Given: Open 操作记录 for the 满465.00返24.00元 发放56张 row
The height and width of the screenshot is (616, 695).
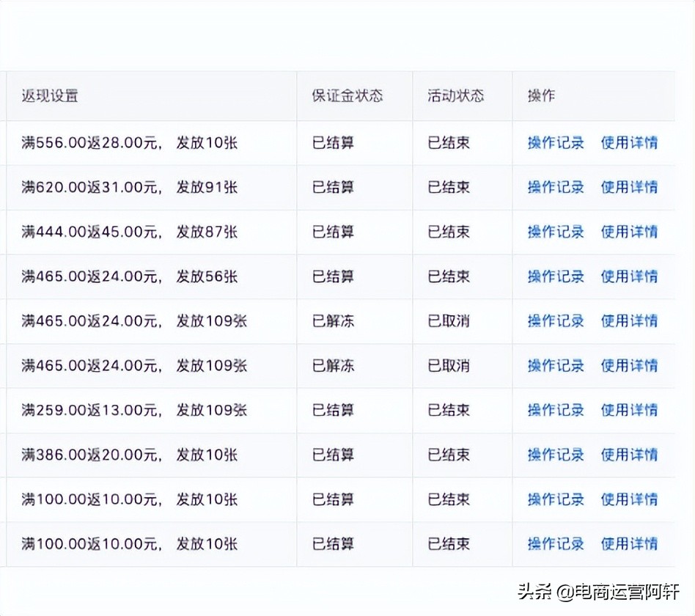Looking at the screenshot, I should pyautogui.click(x=555, y=276).
